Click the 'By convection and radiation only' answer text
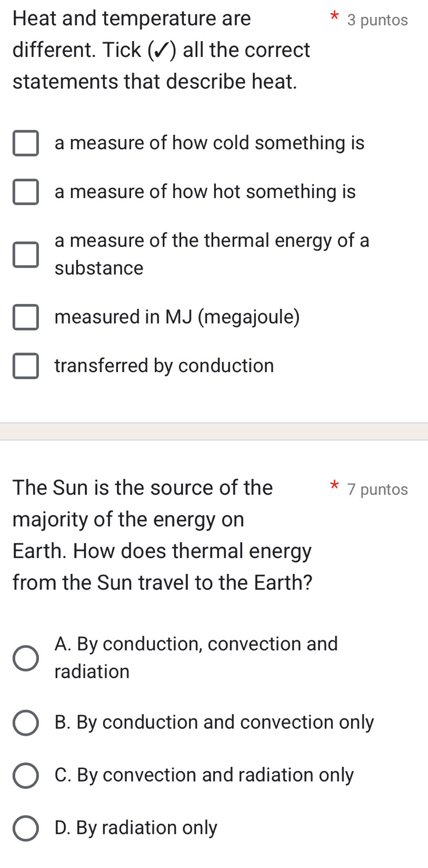Viewport: 428px width, 868px height. (204, 775)
